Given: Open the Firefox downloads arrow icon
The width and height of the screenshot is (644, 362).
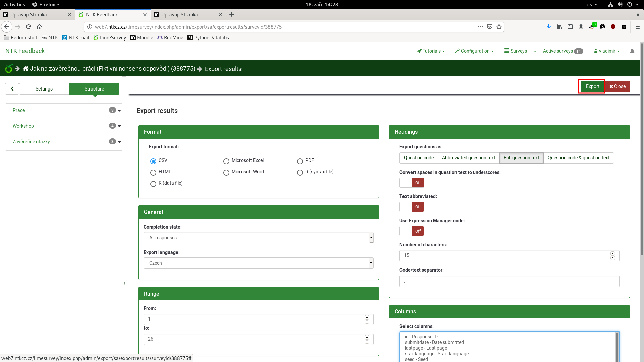Looking at the screenshot, I should click(549, 27).
